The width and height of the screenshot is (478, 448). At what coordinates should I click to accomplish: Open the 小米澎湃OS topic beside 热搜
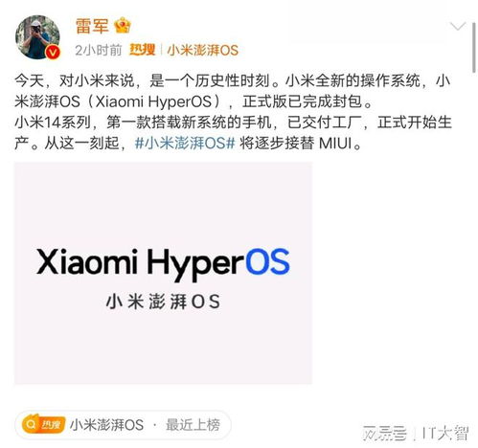pyautogui.click(x=203, y=50)
